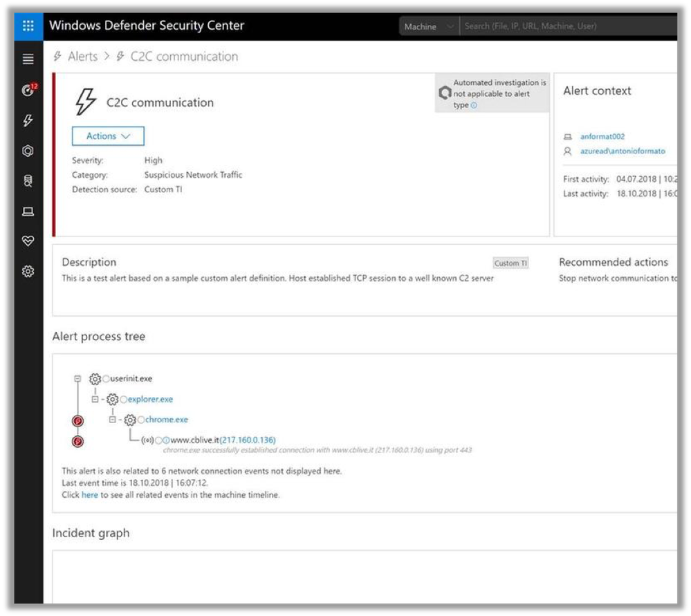This screenshot has width=691, height=616.
Task: Open the app launcher grid icon
Action: tap(28, 26)
